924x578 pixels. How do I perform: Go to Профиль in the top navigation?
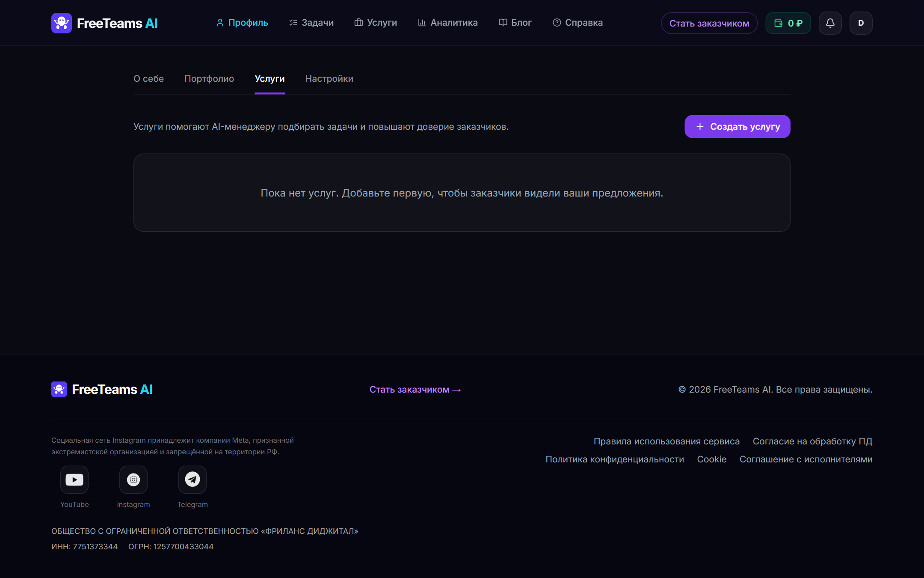click(242, 23)
